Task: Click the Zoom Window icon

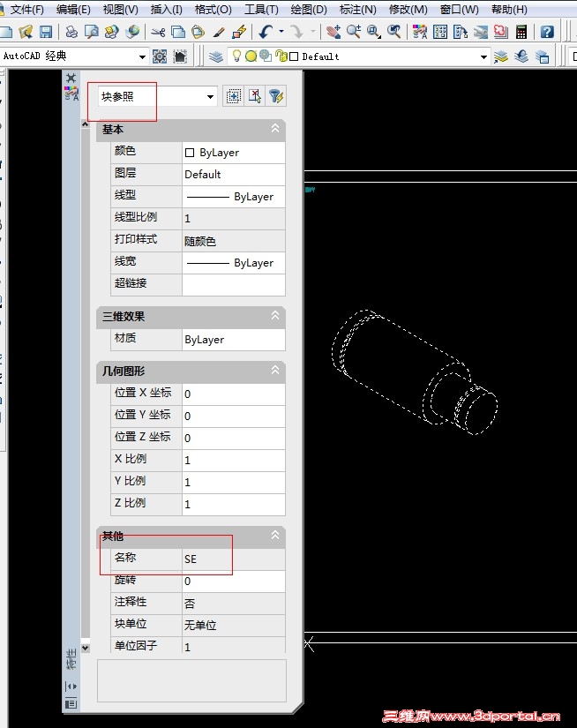Action: tap(374, 32)
